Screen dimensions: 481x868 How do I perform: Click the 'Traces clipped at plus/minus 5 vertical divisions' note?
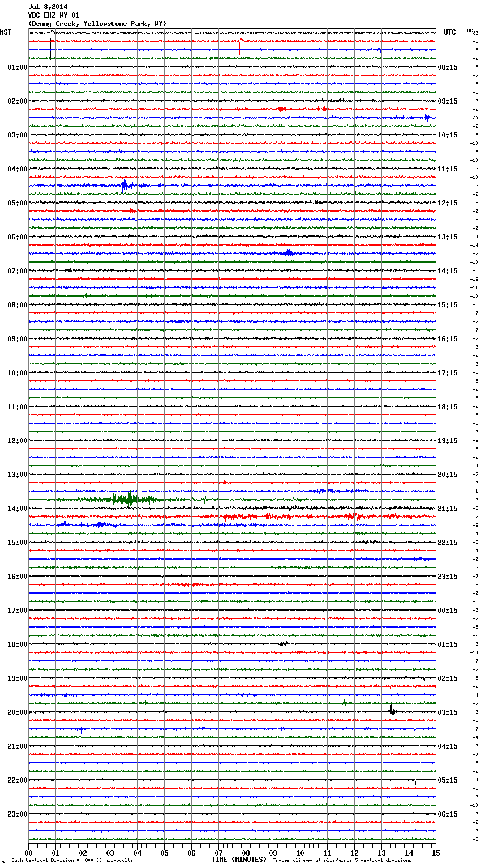coord(342,861)
